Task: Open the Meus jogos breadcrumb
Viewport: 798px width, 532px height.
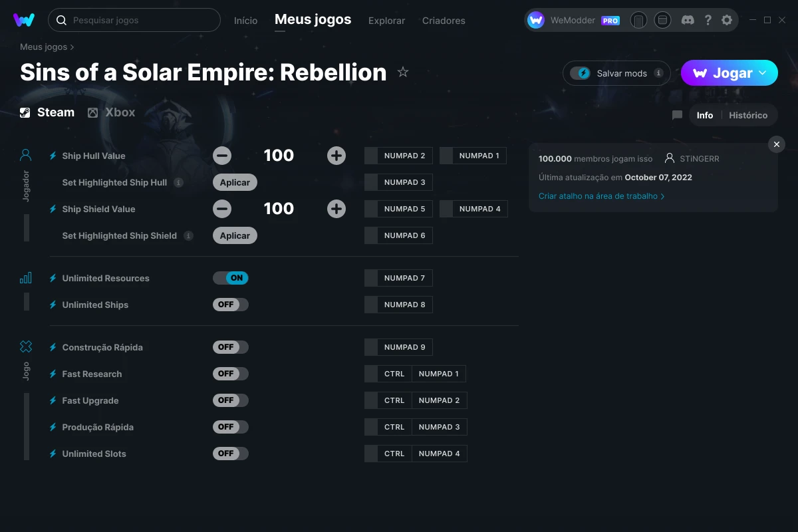Action: pyautogui.click(x=44, y=47)
